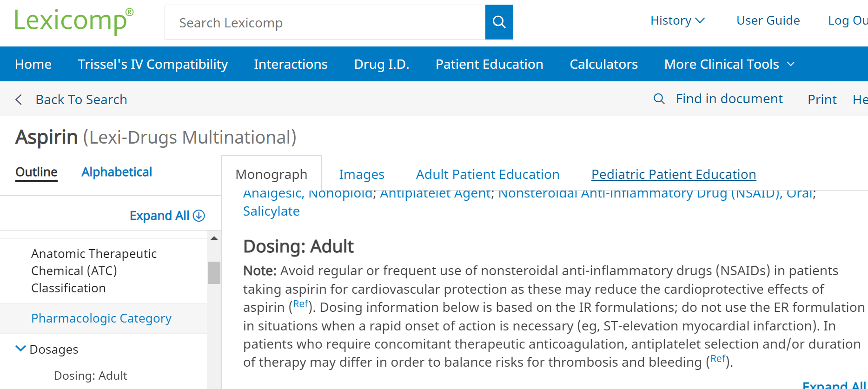The height and width of the screenshot is (389, 868).
Task: Click into the Search Lexicomp field
Action: pos(325,22)
